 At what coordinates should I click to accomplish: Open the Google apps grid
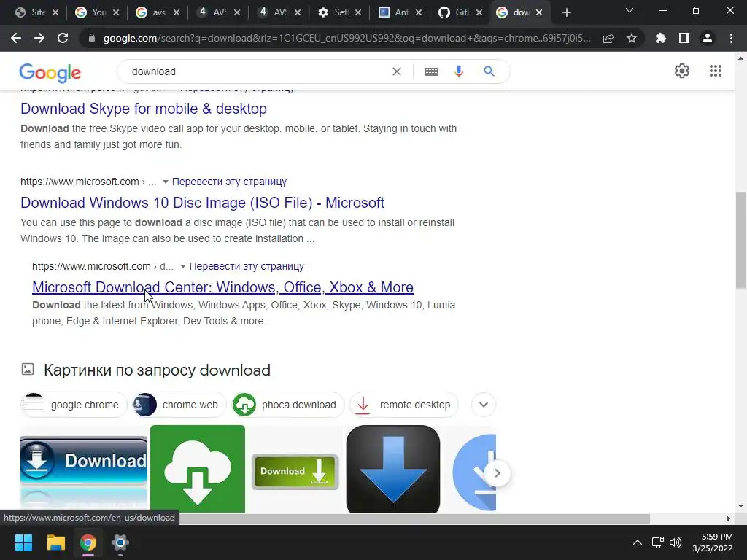715,71
